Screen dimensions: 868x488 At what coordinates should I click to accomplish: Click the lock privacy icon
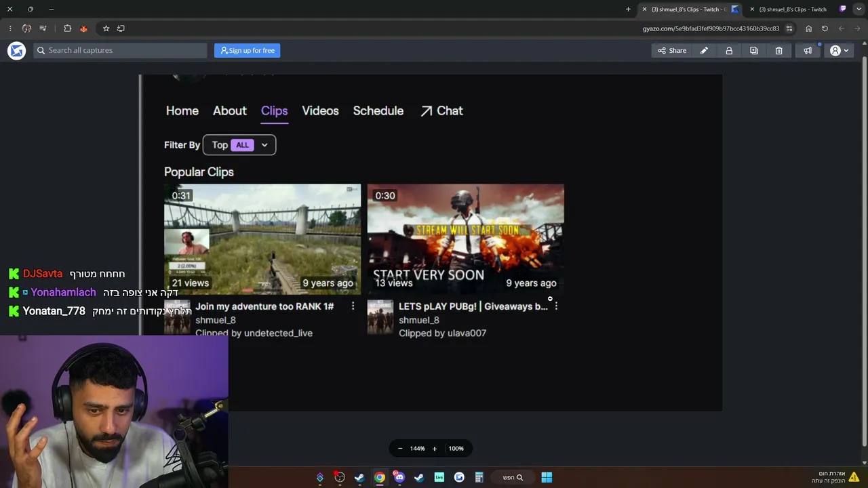click(729, 51)
